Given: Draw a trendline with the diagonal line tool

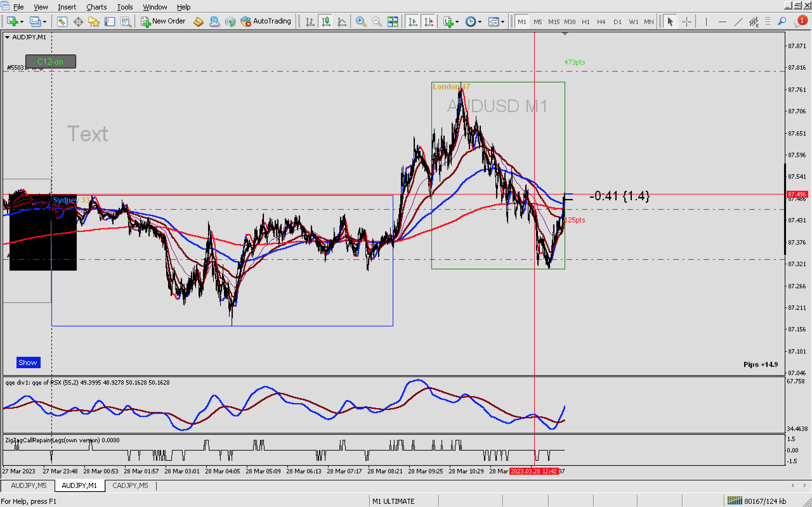Looking at the screenshot, I should [738, 22].
